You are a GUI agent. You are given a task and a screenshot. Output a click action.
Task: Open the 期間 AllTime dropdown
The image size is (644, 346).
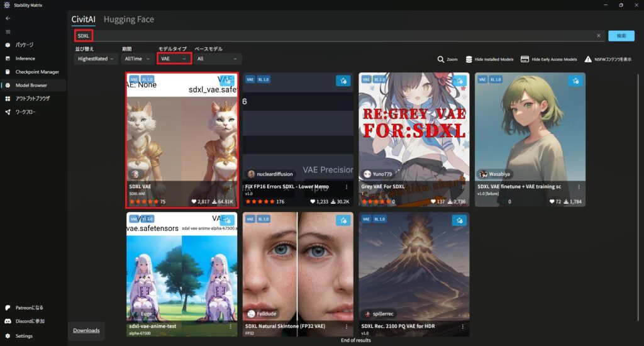click(x=137, y=59)
